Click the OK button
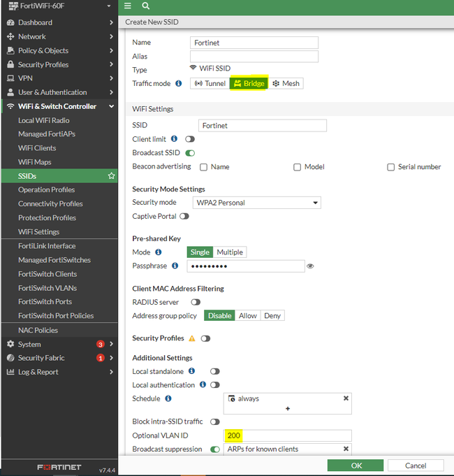 [x=356, y=466]
